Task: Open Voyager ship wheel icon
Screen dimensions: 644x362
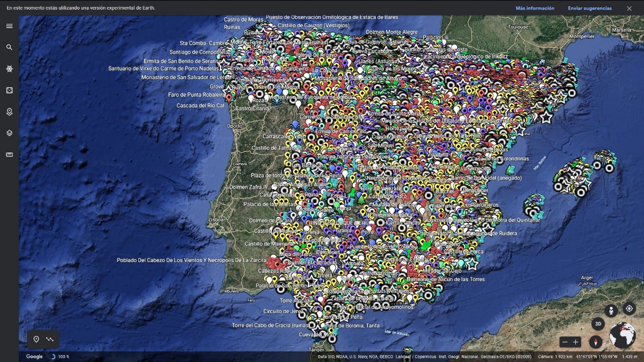Action: [9, 69]
